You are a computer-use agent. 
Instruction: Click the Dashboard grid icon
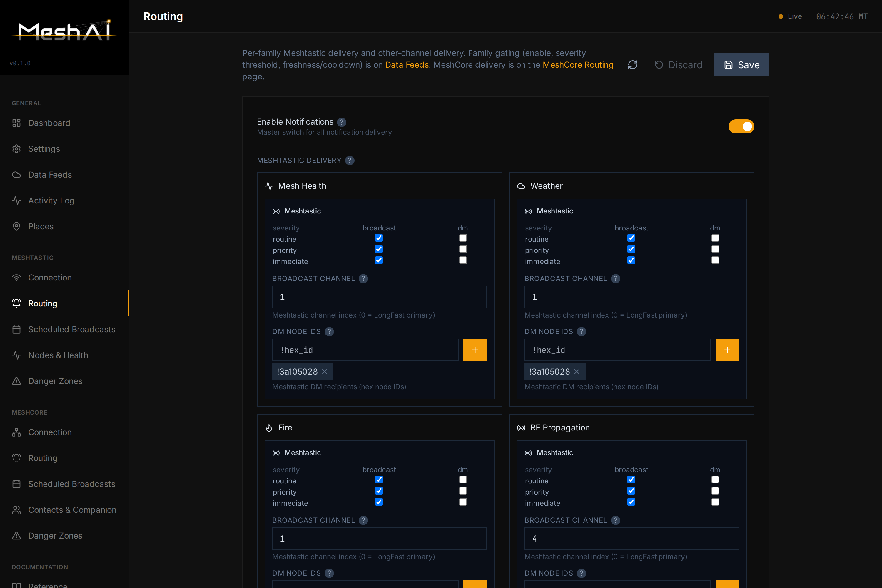coord(16,123)
